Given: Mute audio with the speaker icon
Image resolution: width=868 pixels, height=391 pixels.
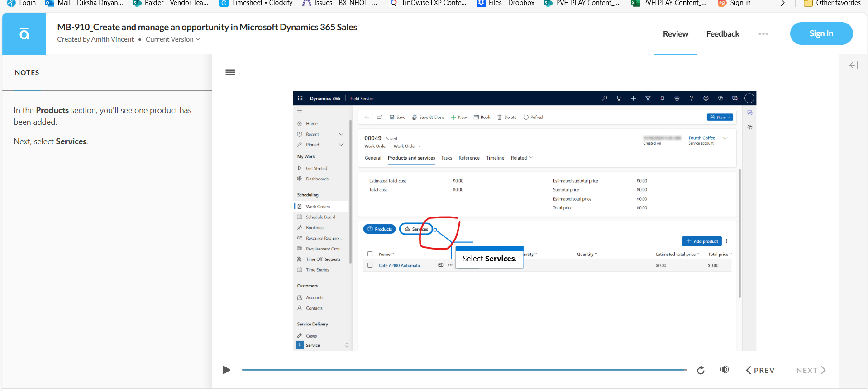Looking at the screenshot, I should pyautogui.click(x=724, y=370).
